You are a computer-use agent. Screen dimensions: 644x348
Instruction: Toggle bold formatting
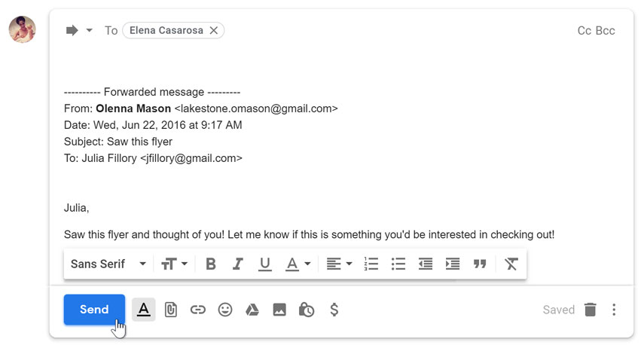211,264
